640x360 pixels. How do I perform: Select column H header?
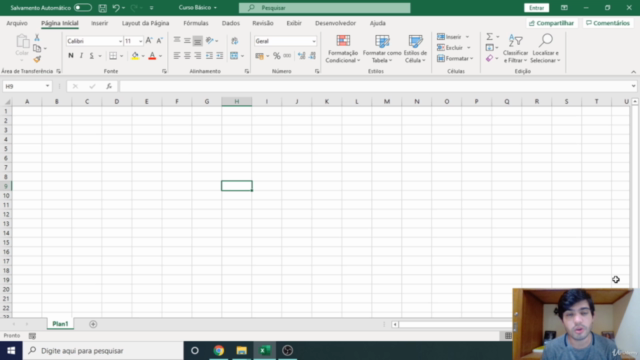[x=237, y=102]
